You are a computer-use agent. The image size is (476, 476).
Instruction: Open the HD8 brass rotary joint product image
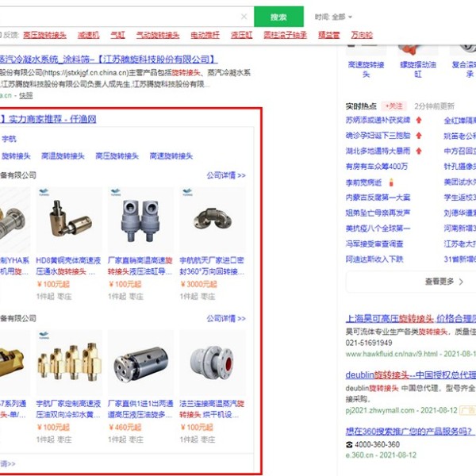69,219
